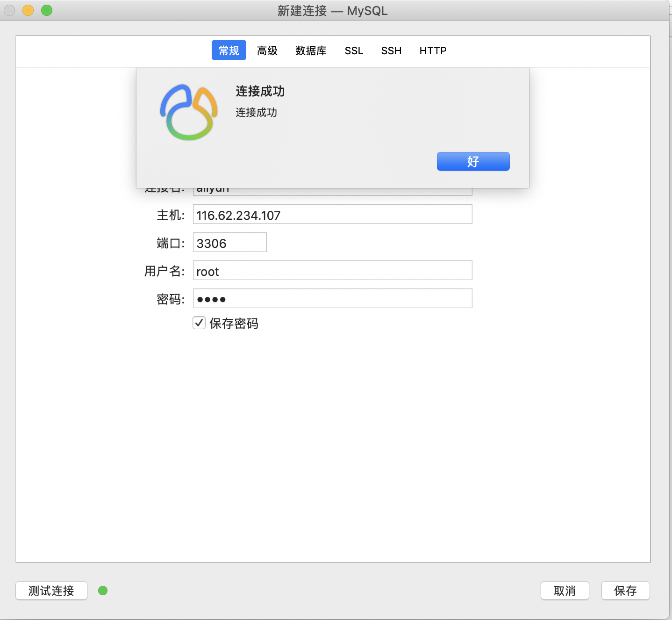Click the host field showing 116.62.234.107
This screenshot has width=672, height=620.
(332, 214)
